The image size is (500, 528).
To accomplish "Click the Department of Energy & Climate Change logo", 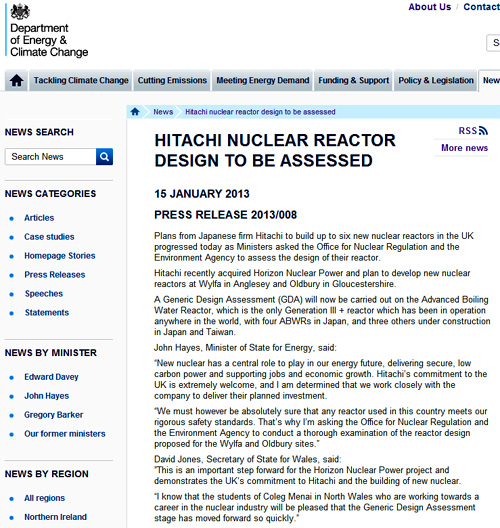I will click(47, 30).
